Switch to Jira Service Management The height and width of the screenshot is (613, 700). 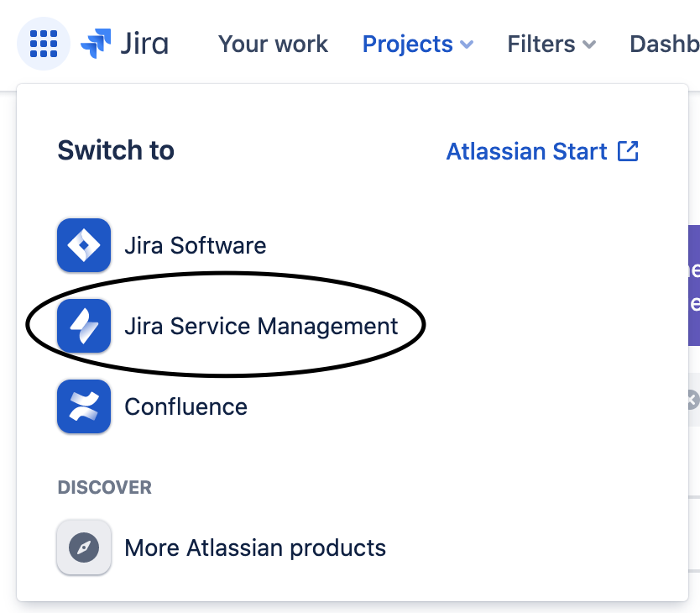(261, 326)
